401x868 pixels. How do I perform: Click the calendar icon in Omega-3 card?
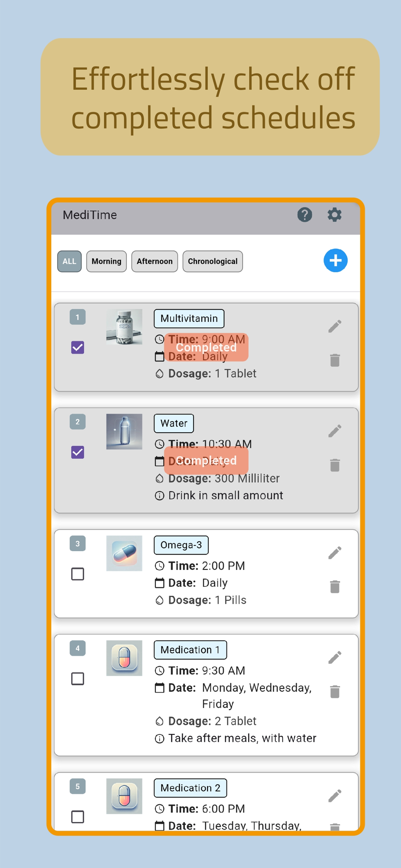pos(160,583)
